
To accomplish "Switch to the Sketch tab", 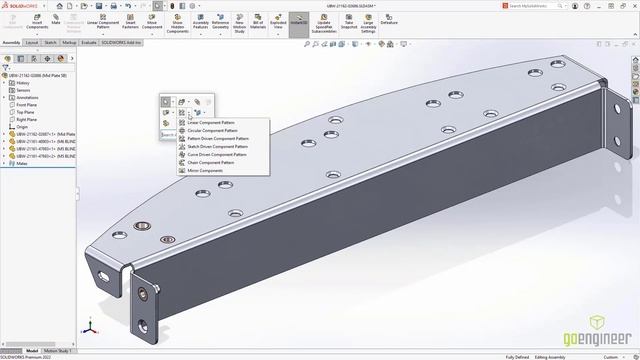I will pos(50,42).
